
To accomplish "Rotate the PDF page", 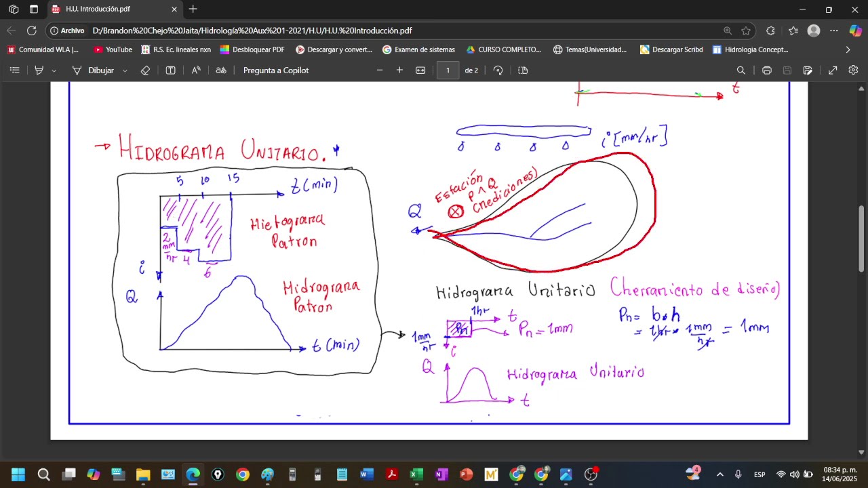I will [x=498, y=70].
